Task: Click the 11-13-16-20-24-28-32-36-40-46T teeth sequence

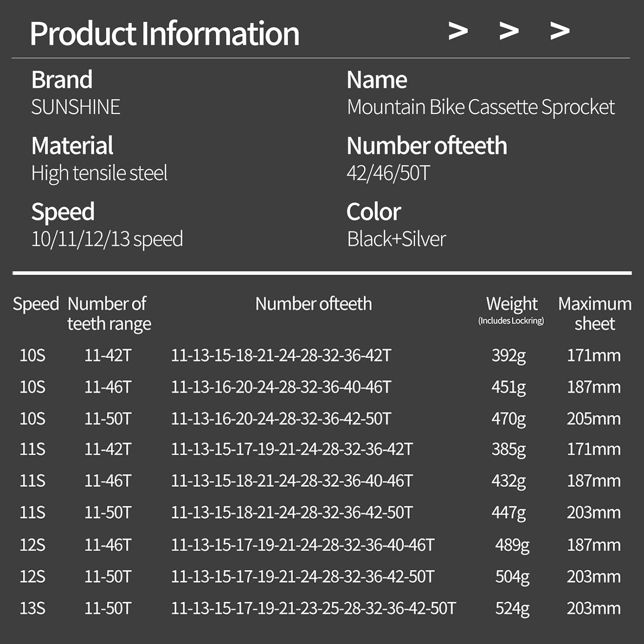Action: point(281,387)
